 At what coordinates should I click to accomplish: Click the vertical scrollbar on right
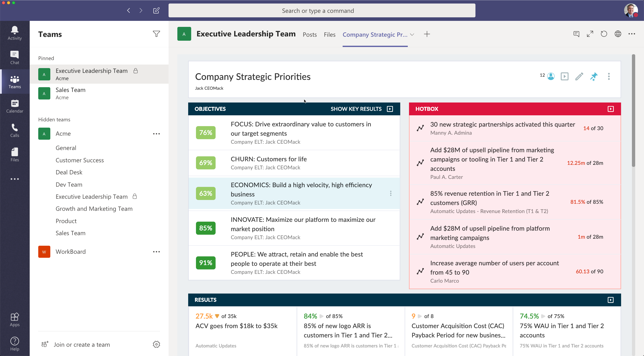tap(633, 111)
